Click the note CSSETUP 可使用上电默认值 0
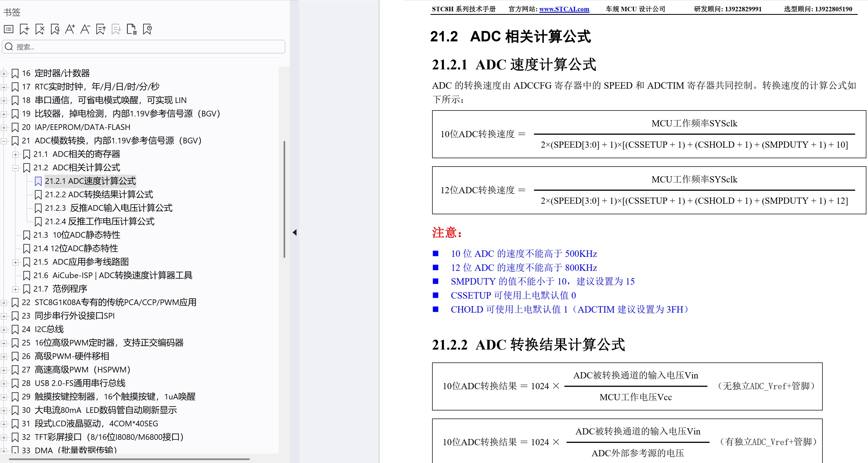 pyautogui.click(x=514, y=296)
